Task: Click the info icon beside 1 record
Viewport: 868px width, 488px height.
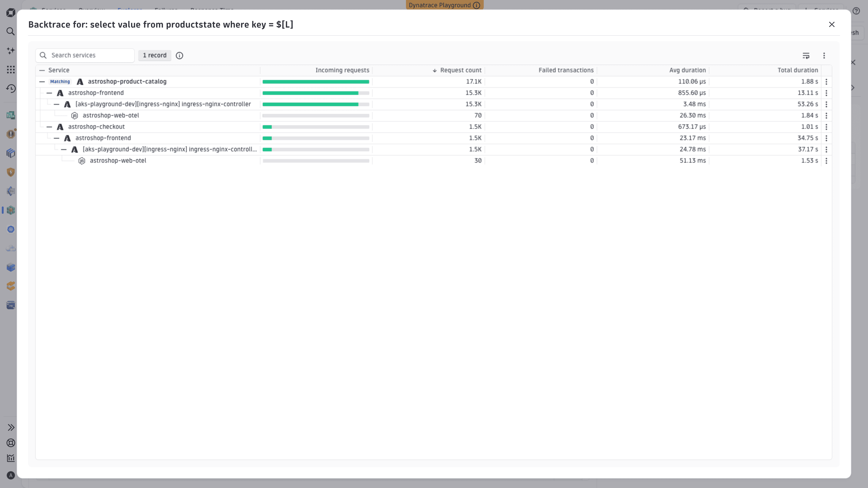Action: pos(180,56)
